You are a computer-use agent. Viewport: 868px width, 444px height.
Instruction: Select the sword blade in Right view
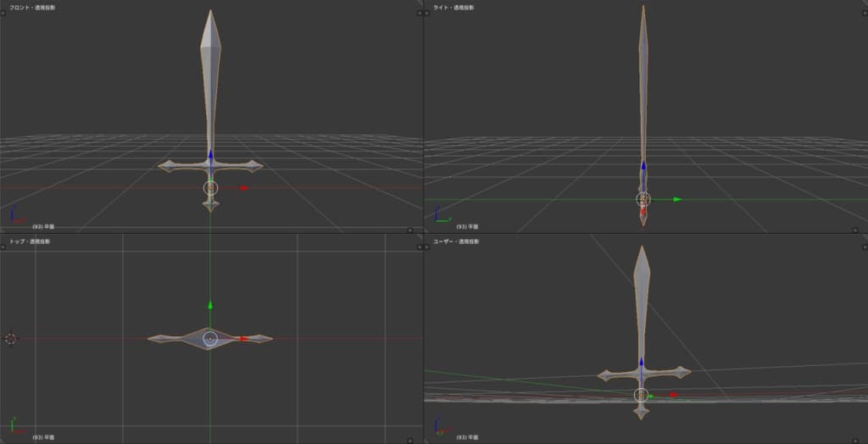(x=643, y=83)
